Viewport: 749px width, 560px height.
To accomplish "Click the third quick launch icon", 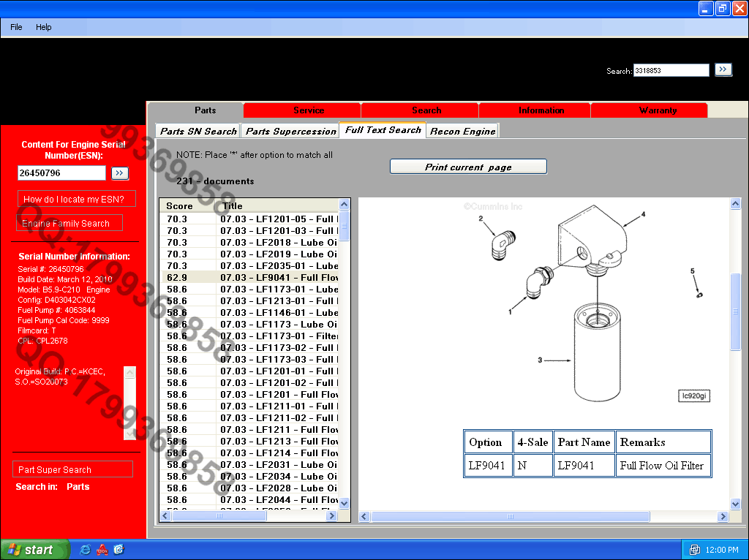I will click(118, 549).
